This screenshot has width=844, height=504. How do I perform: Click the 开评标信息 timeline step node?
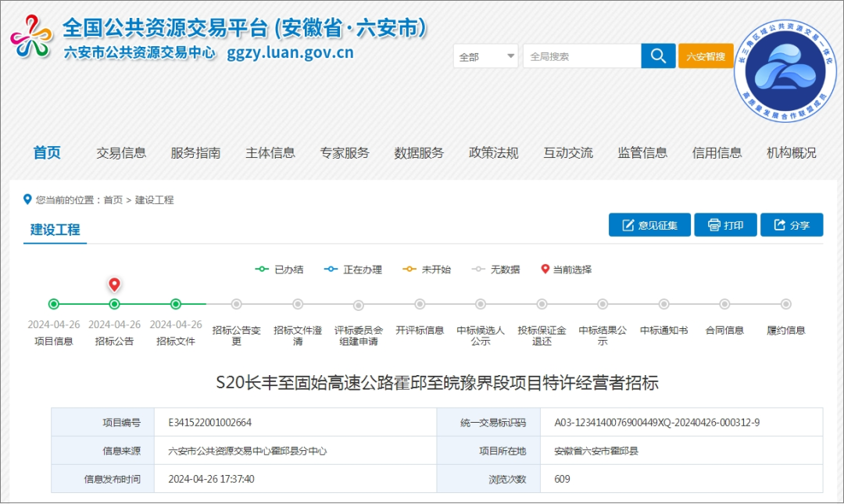(x=420, y=304)
